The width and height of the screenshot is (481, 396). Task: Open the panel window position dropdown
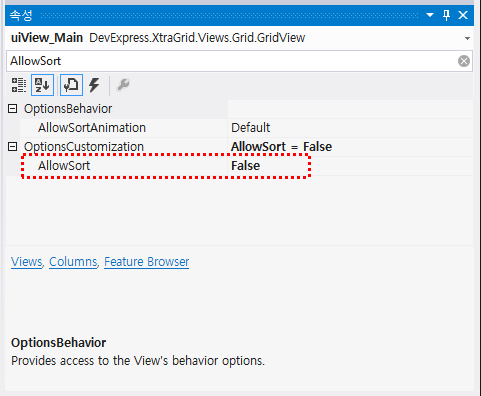pos(430,15)
